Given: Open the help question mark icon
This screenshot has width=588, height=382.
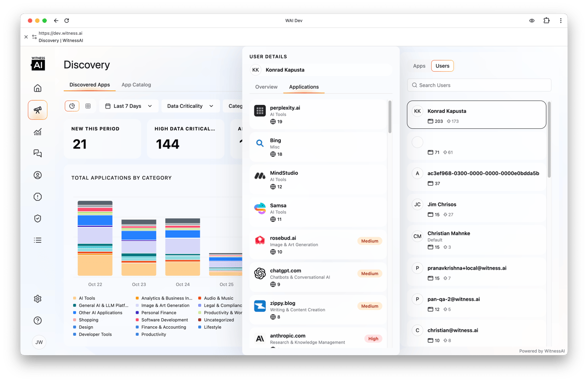Looking at the screenshot, I should pyautogui.click(x=37, y=321).
